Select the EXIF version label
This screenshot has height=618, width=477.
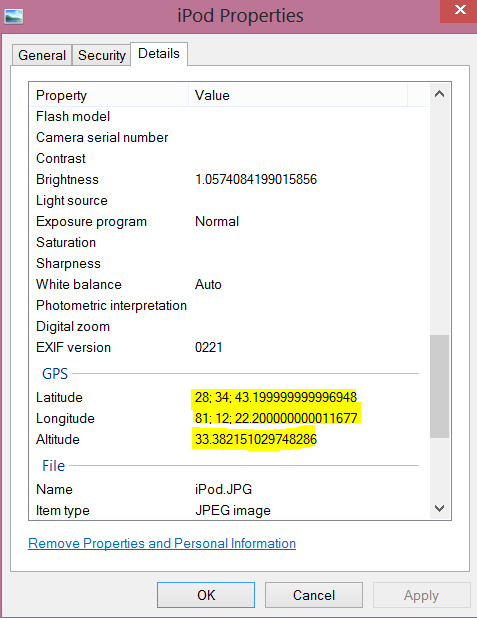coord(73,348)
